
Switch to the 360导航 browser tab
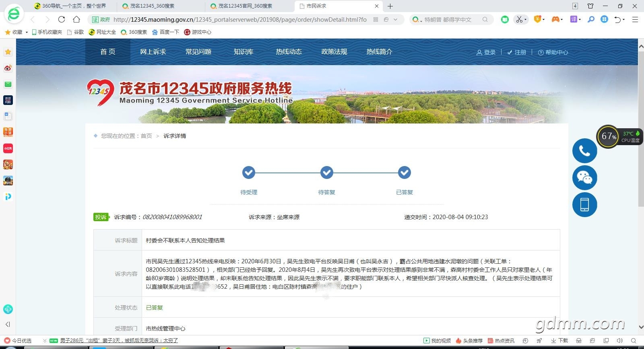tap(74, 6)
